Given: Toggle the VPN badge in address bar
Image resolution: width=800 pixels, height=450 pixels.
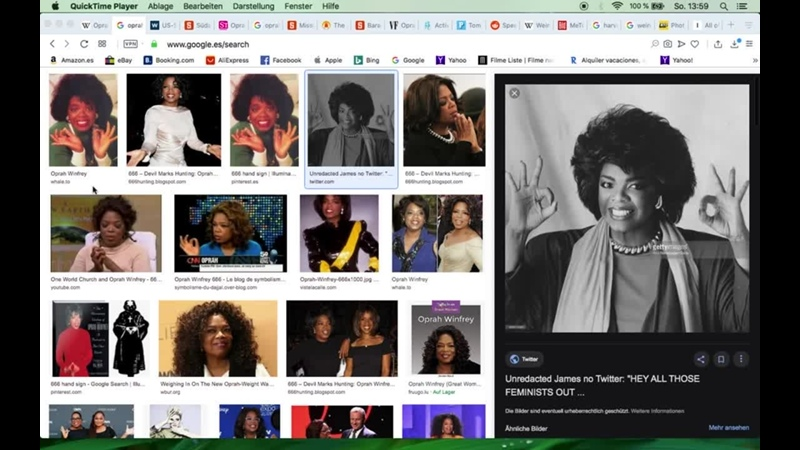Looking at the screenshot, I should (131, 44).
